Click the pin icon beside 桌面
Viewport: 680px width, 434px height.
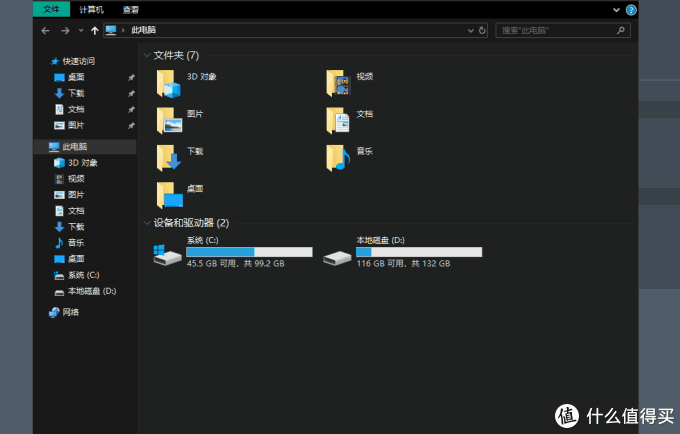131,78
